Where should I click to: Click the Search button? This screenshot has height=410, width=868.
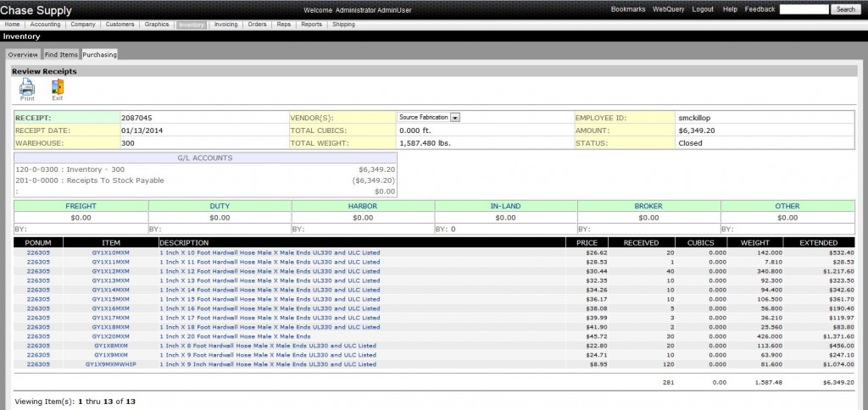pos(845,9)
